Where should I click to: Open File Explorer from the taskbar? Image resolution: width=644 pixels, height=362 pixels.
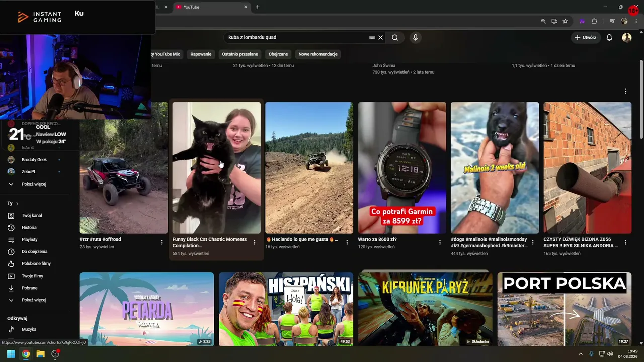click(40, 354)
